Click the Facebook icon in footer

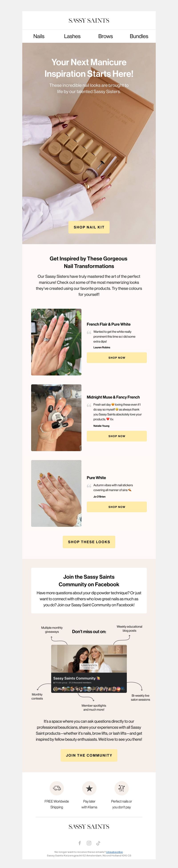(80, 843)
